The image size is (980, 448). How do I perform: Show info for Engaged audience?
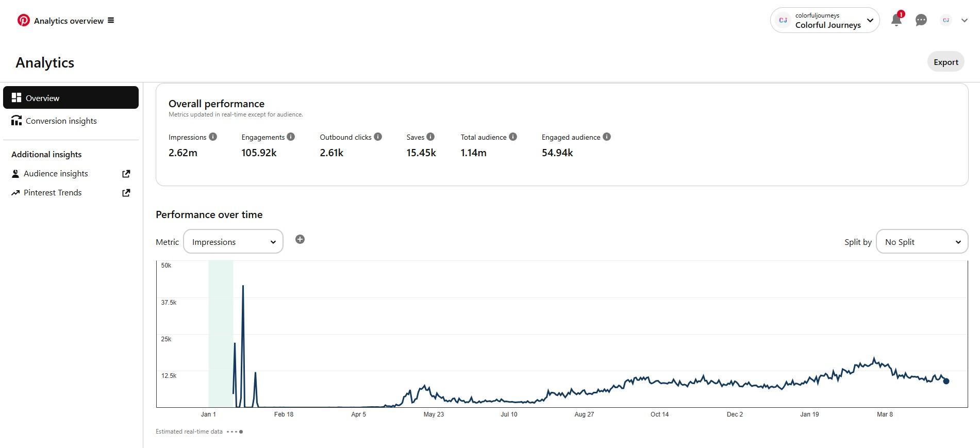click(x=607, y=137)
